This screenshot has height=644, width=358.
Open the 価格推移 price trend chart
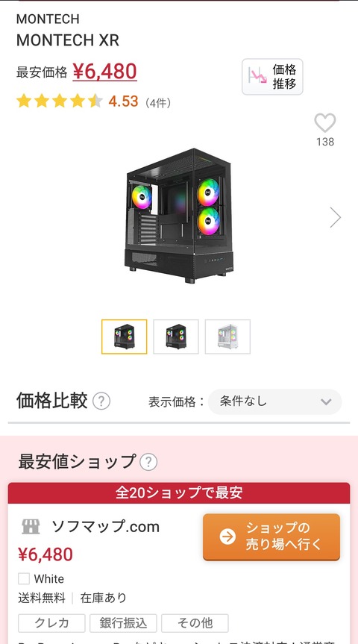[272, 77]
